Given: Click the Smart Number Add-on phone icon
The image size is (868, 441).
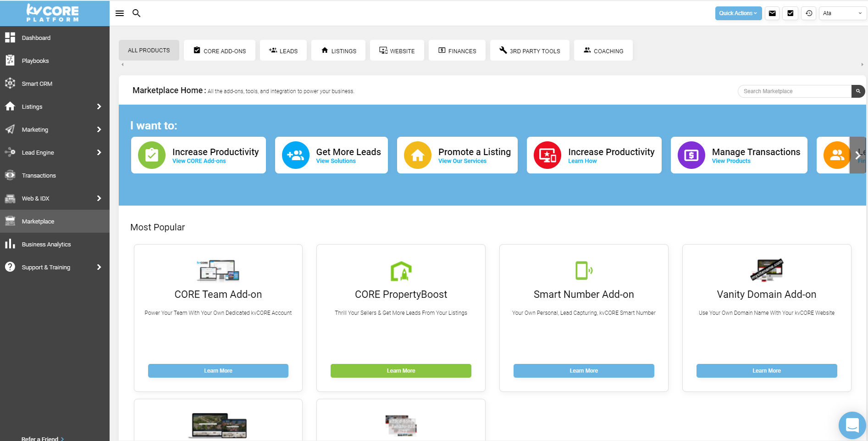Looking at the screenshot, I should click(584, 270).
